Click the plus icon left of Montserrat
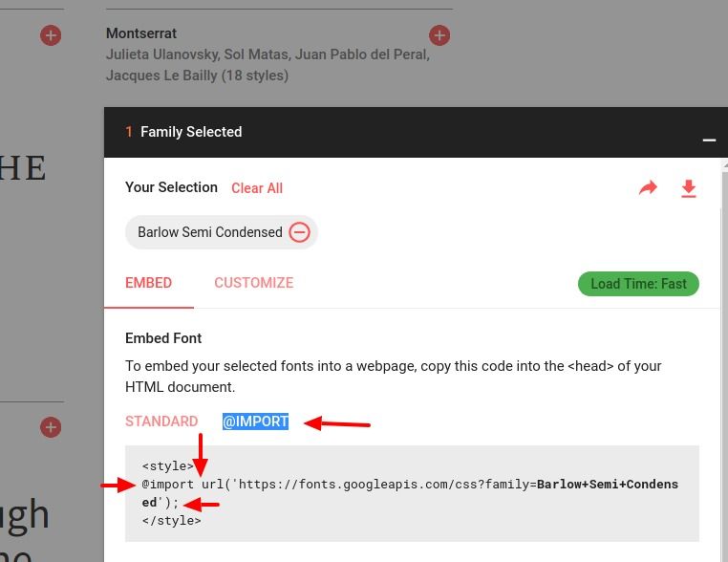The height and width of the screenshot is (562, 728). pos(51,35)
